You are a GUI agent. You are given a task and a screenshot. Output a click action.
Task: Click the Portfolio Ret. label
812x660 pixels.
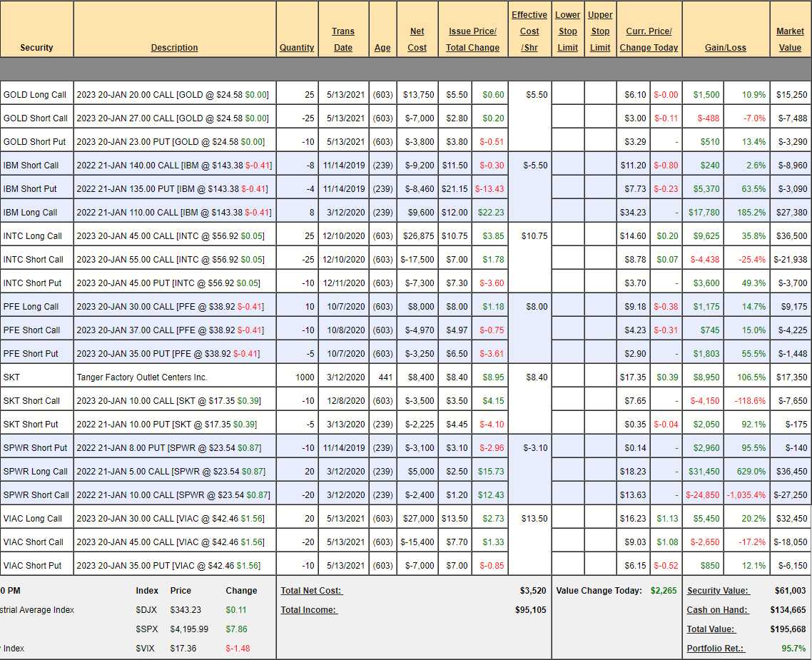(x=716, y=649)
